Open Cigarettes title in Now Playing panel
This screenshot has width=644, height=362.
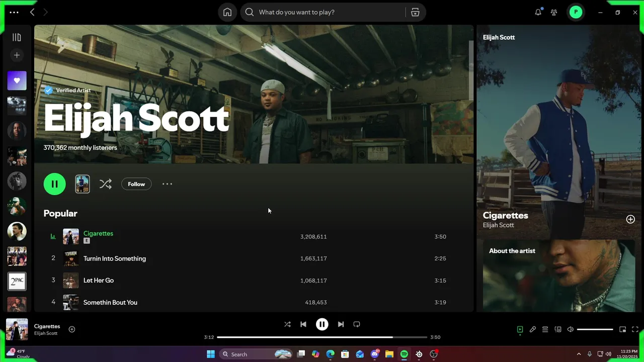click(x=505, y=215)
